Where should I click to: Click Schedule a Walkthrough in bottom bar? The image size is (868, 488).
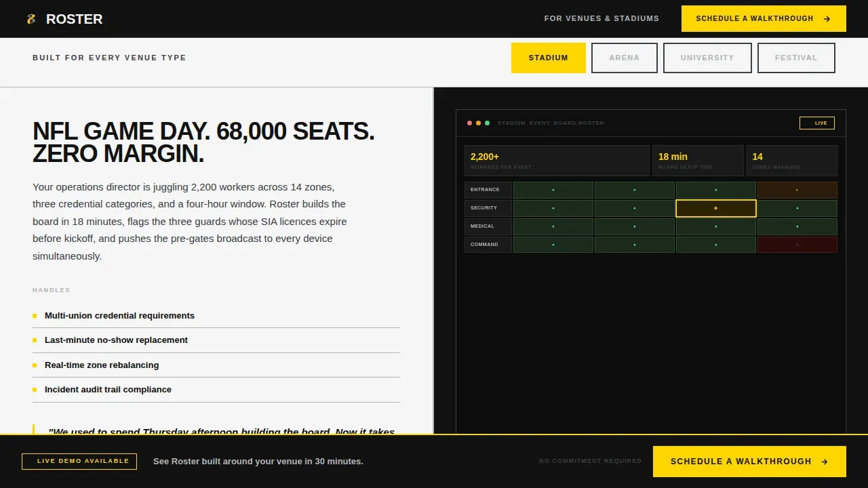[749, 462]
